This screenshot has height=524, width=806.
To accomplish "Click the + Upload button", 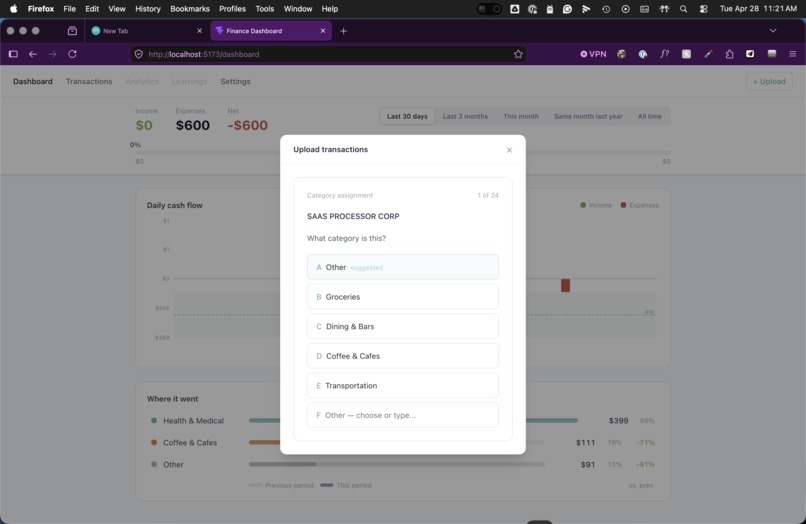I will pyautogui.click(x=769, y=81).
